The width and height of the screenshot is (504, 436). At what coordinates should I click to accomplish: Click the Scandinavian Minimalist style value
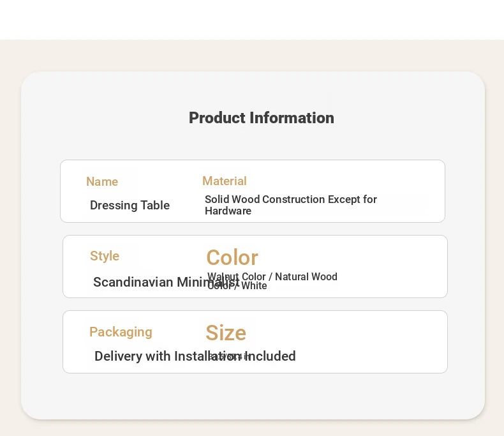pyautogui.click(x=166, y=282)
